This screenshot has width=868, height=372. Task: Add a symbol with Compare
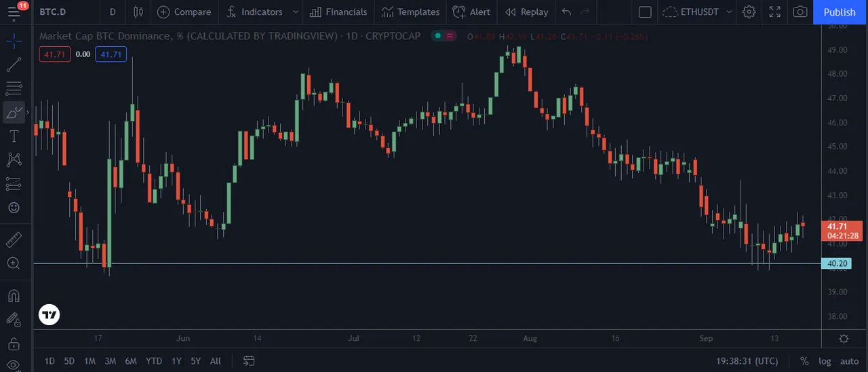[x=184, y=12]
